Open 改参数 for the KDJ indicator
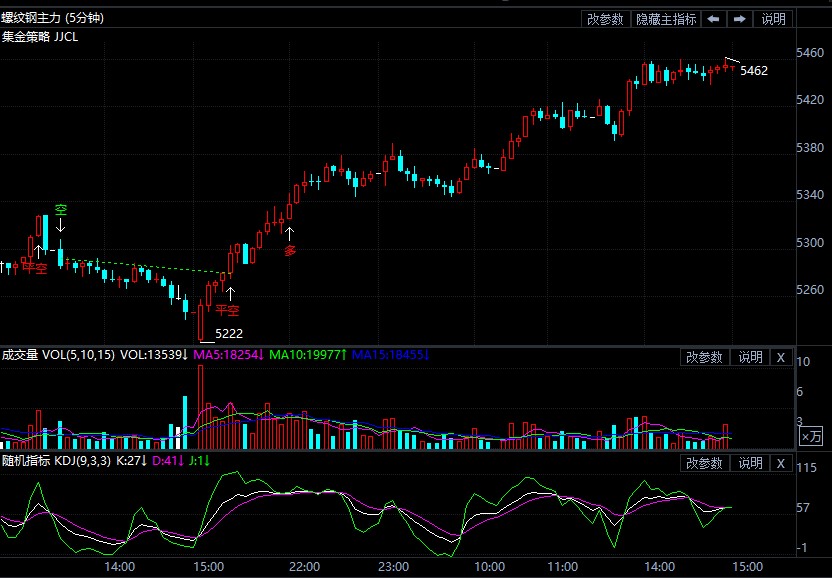 coord(705,463)
